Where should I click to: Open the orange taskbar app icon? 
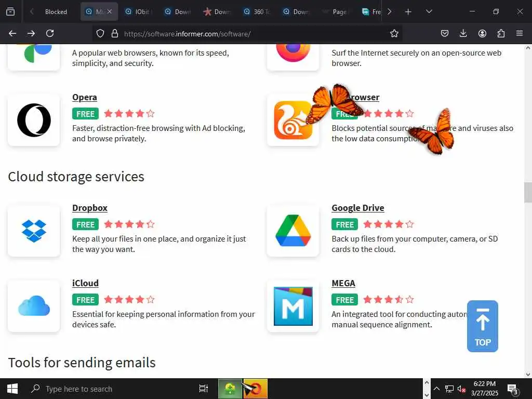[255, 389]
